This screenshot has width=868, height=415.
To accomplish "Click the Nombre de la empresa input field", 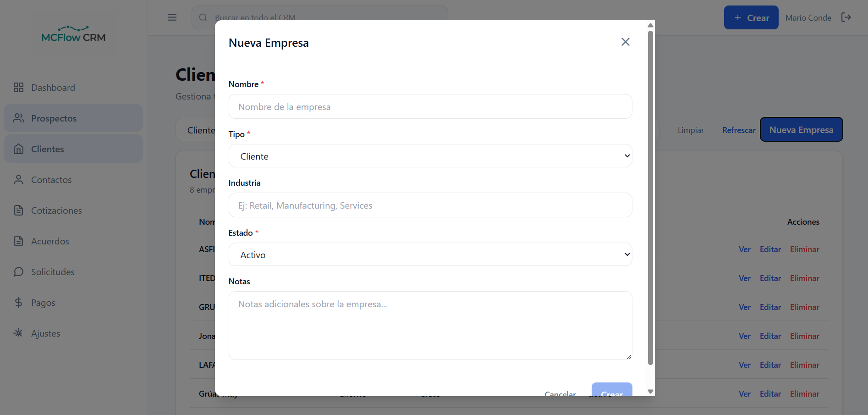I will tap(430, 106).
